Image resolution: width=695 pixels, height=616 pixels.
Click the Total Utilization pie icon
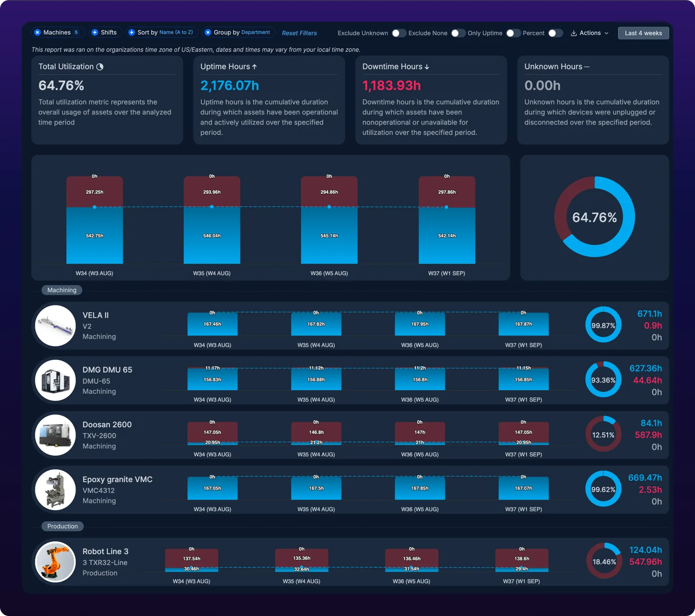coord(100,67)
